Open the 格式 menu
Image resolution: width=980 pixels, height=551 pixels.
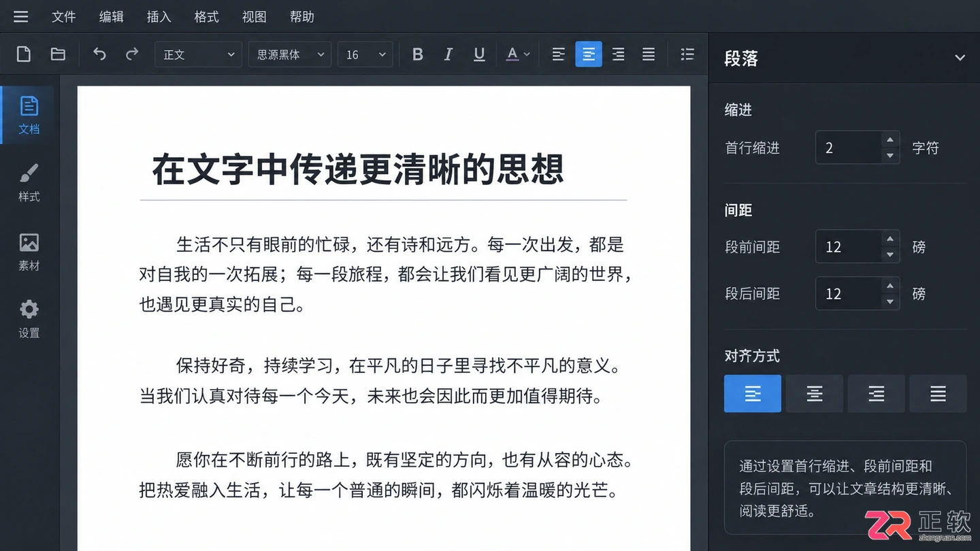coord(206,16)
